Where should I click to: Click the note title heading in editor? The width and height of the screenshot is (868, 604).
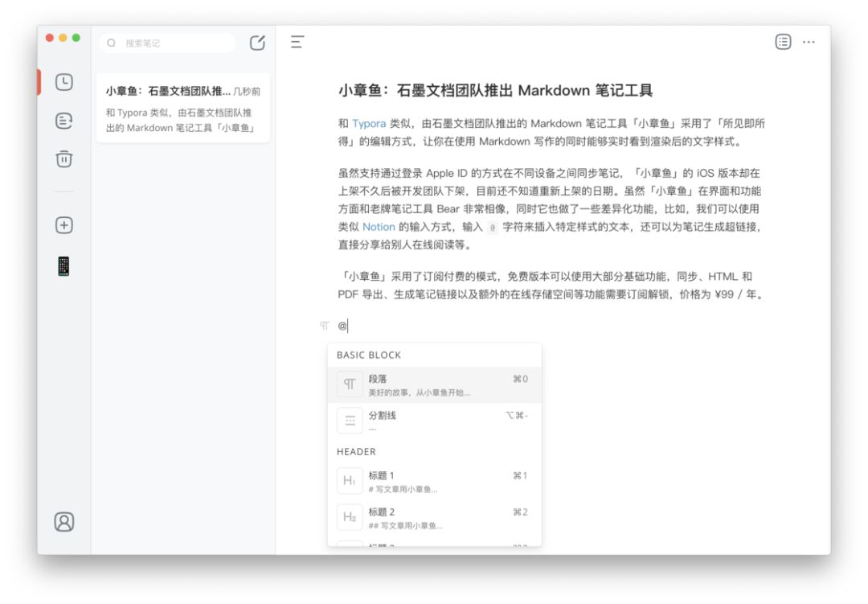495,90
